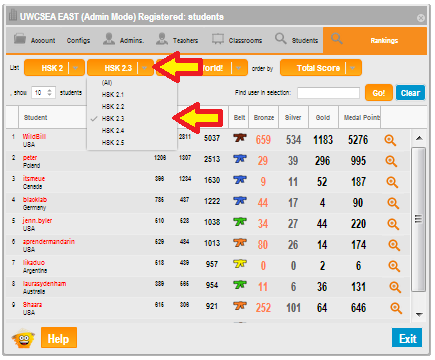View details magnifier for laurasydenham
The width and height of the screenshot is (435, 360).
click(x=395, y=287)
